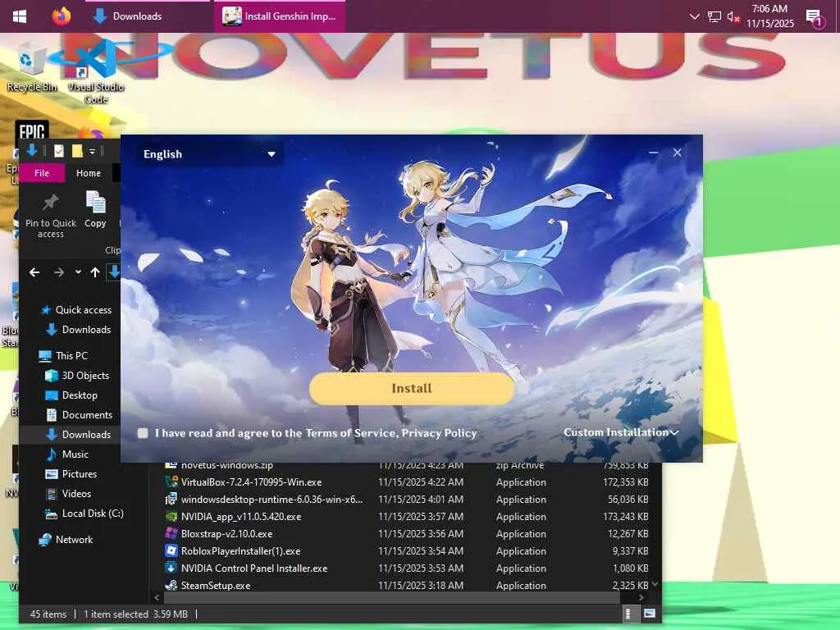Select Visual Studio Code desktop shortcut
This screenshot has width=840, height=630.
coord(96,72)
